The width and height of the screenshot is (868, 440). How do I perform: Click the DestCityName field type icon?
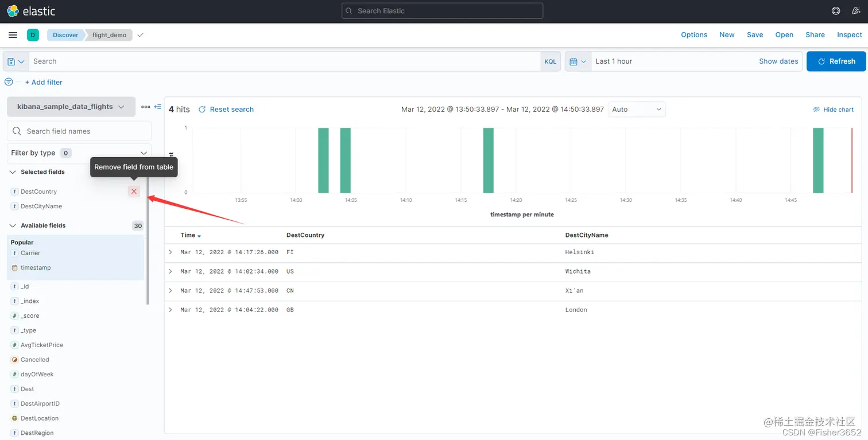click(14, 207)
